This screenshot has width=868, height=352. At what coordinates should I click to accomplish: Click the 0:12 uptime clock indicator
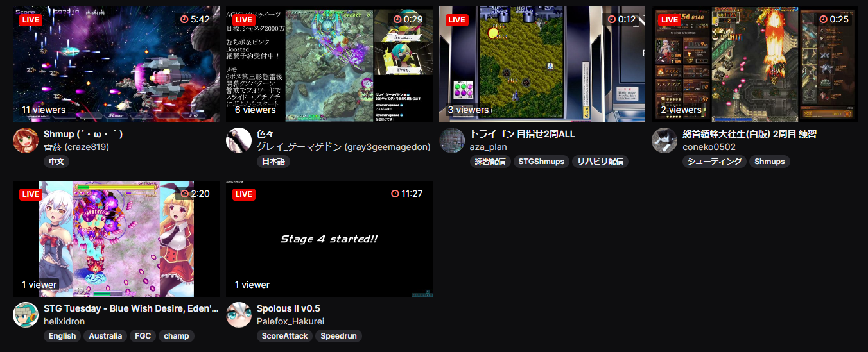pyautogui.click(x=621, y=19)
